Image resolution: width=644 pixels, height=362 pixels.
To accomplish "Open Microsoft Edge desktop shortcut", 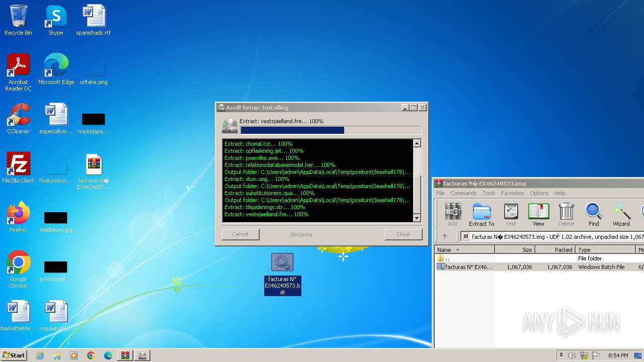I will pos(56,69).
